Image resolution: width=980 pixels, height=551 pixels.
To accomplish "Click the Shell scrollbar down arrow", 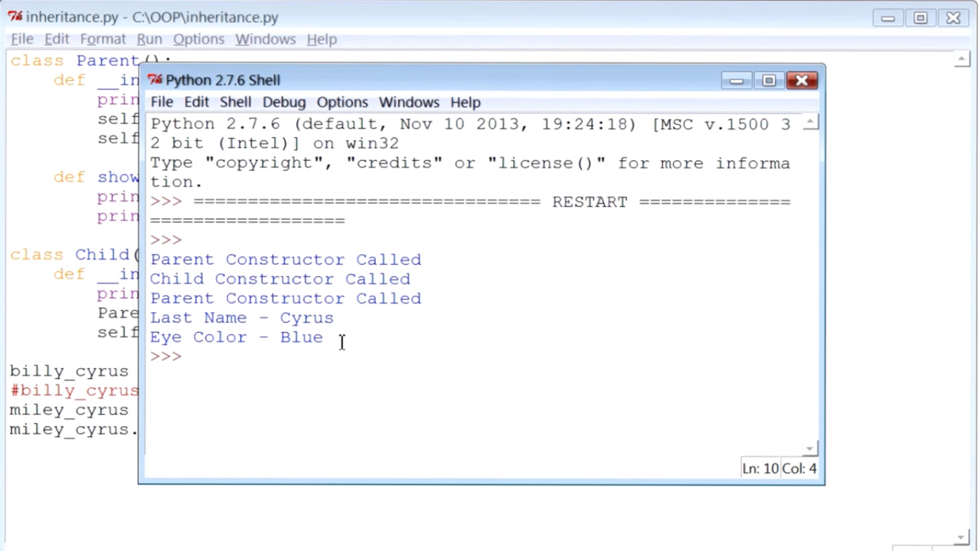I will 810,448.
